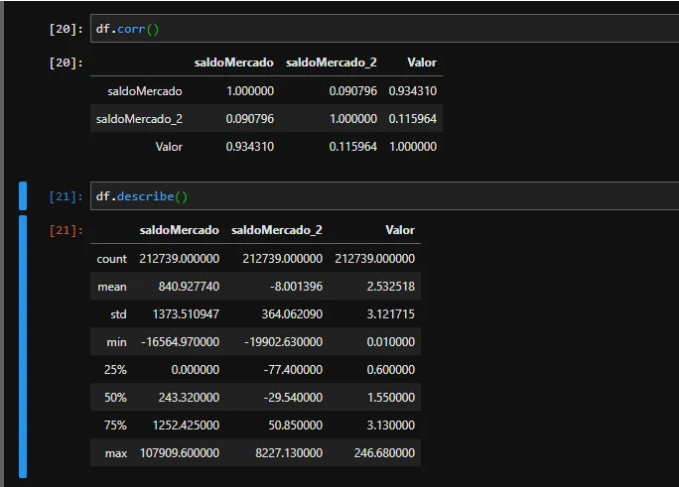Select median value -29.540000
The width and height of the screenshot is (679, 487).
point(293,397)
